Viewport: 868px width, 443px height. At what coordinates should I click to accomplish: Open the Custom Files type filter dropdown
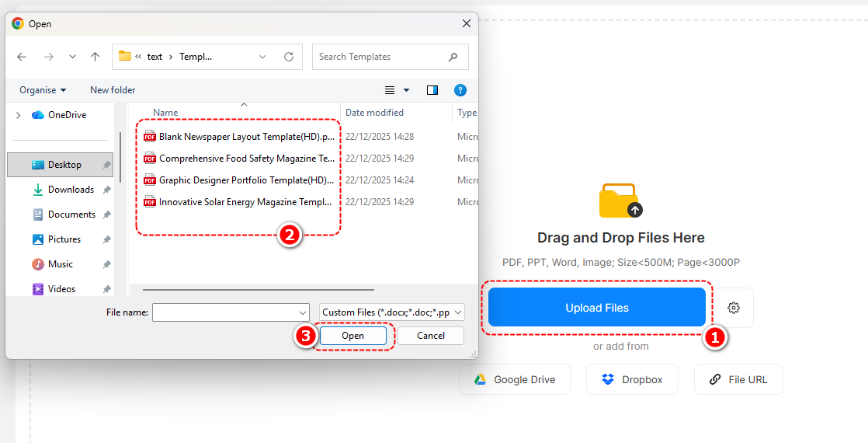tap(392, 312)
